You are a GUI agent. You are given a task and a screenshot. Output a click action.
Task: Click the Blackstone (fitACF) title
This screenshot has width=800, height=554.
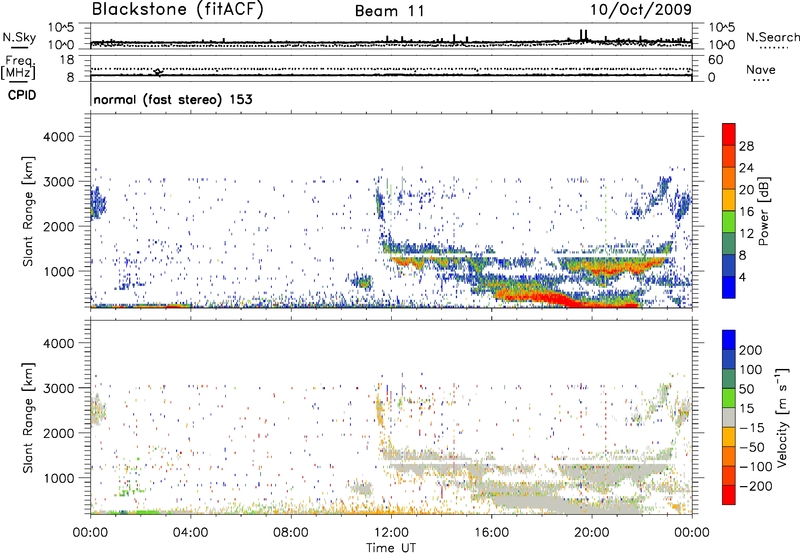tap(178, 9)
